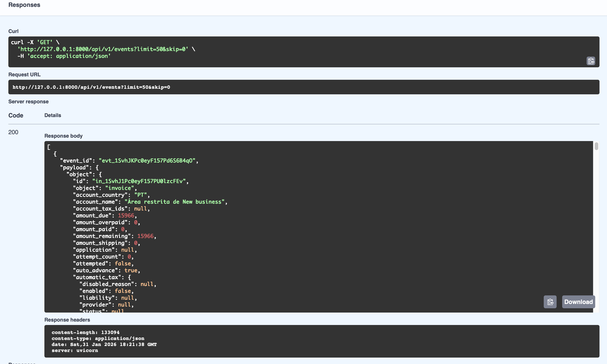Image resolution: width=607 pixels, height=364 pixels.
Task: Click the content-length response header line
Action: tap(85, 332)
